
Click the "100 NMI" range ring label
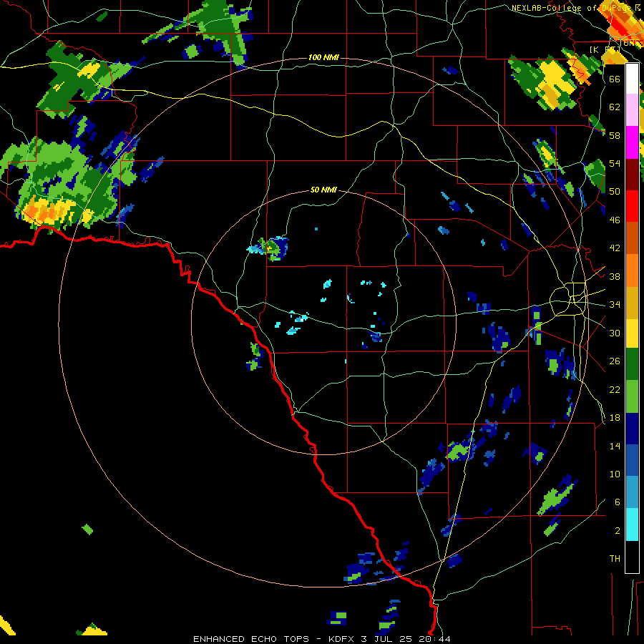323,57
